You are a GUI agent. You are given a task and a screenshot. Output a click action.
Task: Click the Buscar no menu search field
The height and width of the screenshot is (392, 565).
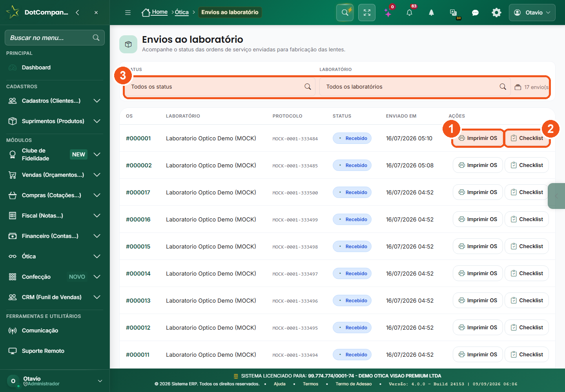pyautogui.click(x=55, y=38)
